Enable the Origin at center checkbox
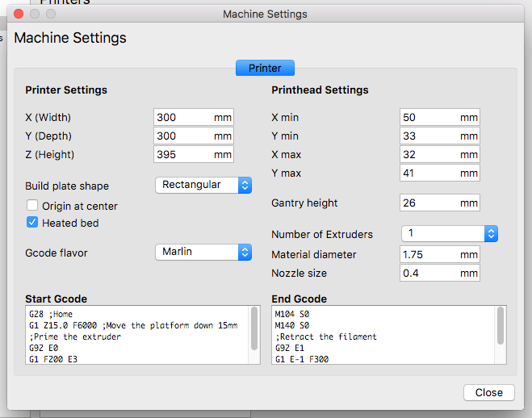The image size is (532, 418). pyautogui.click(x=32, y=205)
